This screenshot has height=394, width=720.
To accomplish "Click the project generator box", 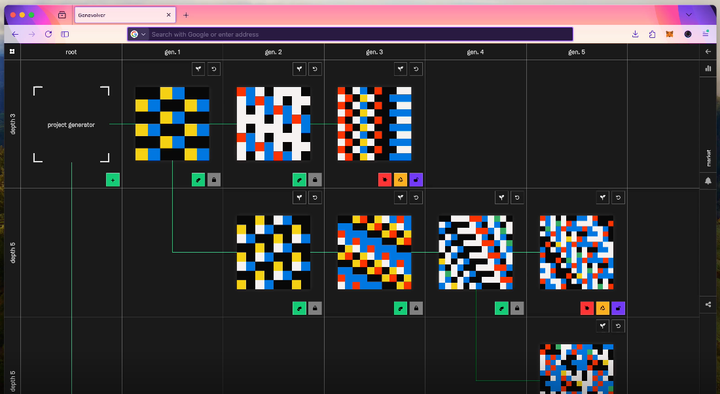I will (x=71, y=124).
